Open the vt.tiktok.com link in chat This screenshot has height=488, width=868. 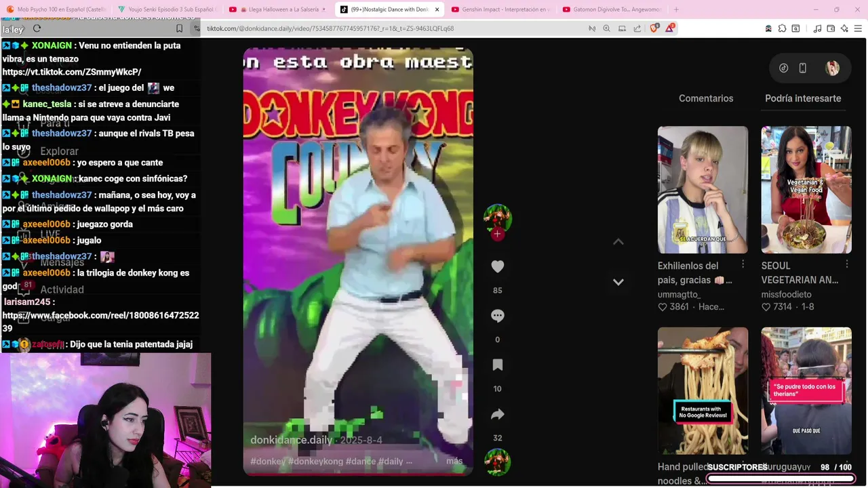(72, 72)
